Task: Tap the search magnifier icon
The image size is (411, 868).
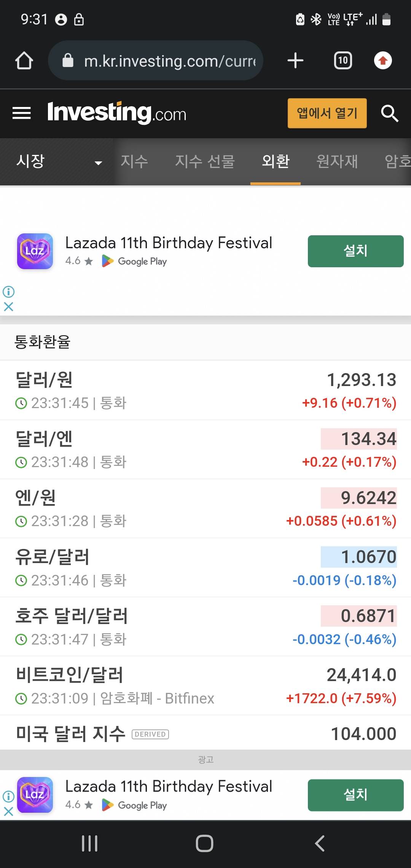Action: (x=389, y=113)
